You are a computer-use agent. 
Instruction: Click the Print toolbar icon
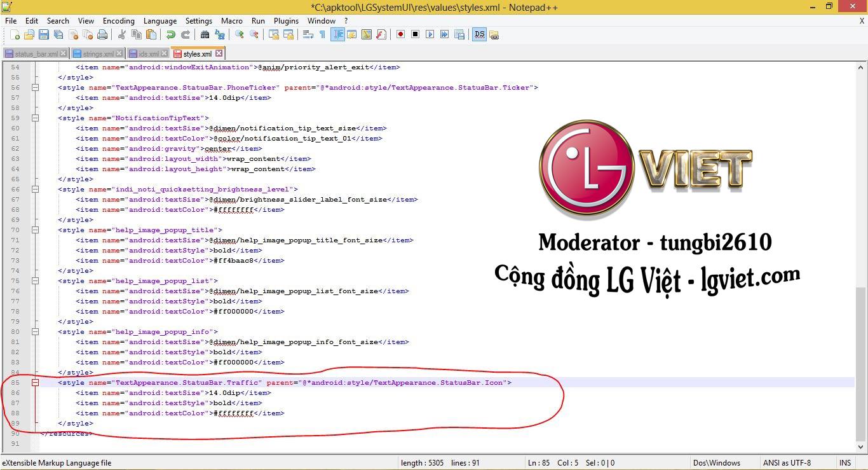[102, 34]
